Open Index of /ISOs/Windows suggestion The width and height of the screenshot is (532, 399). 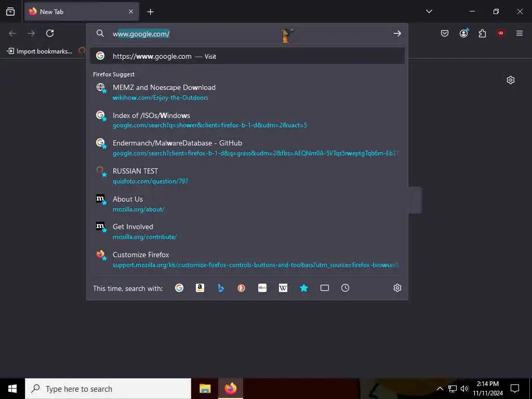(x=247, y=120)
